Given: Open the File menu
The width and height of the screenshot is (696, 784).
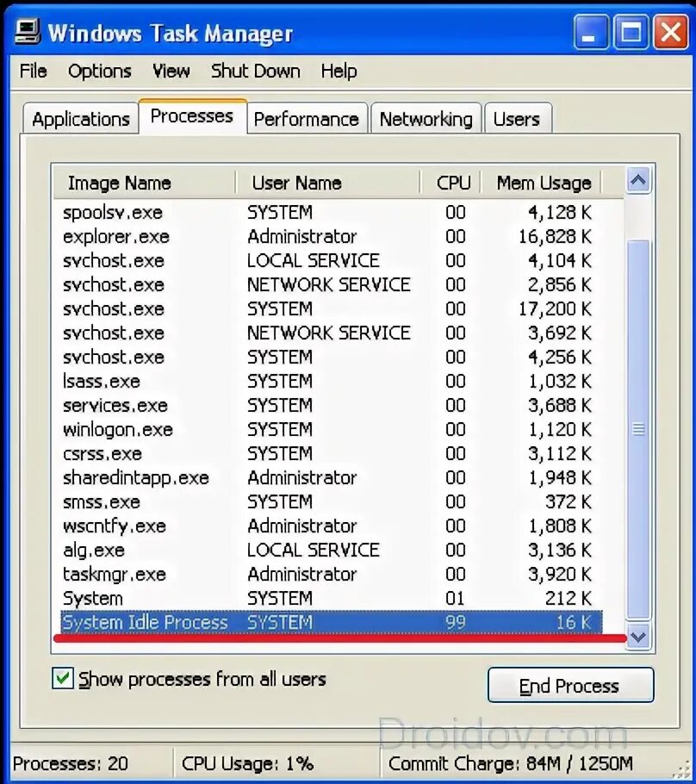Looking at the screenshot, I should [x=33, y=71].
